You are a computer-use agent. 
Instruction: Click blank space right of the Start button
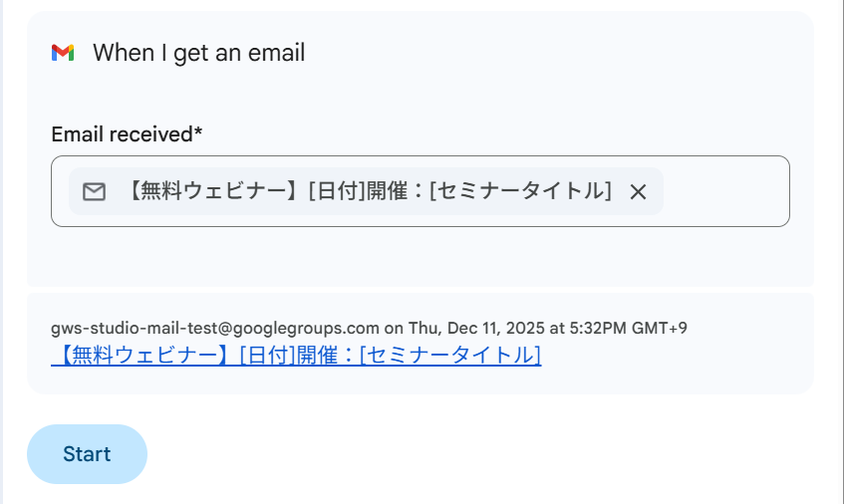(x=448, y=454)
